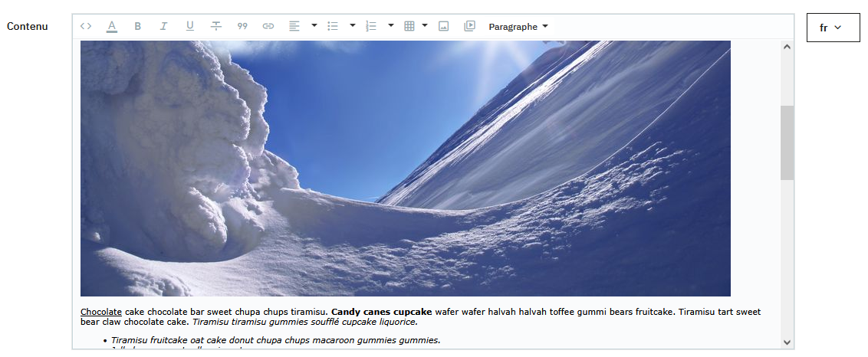The width and height of the screenshot is (868, 357).
Task: Toggle underline formatting
Action: [190, 26]
